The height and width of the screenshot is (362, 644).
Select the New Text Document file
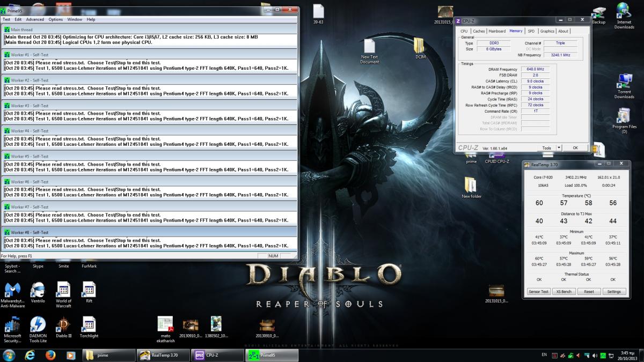point(369,51)
